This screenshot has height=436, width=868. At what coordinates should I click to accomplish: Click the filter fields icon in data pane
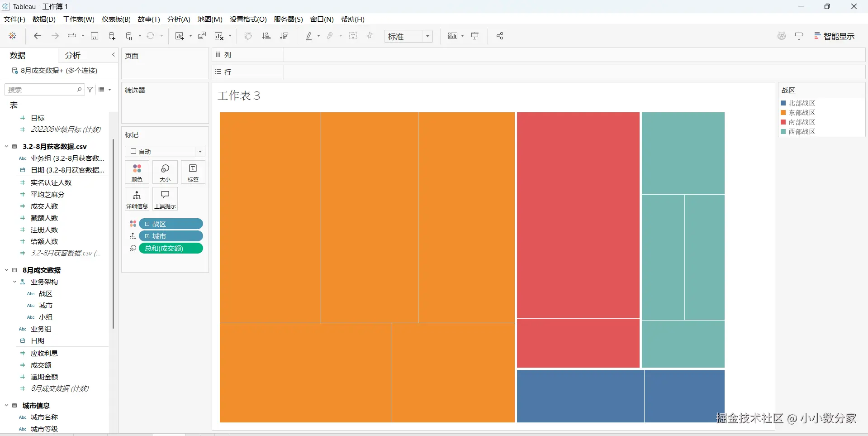(x=90, y=90)
